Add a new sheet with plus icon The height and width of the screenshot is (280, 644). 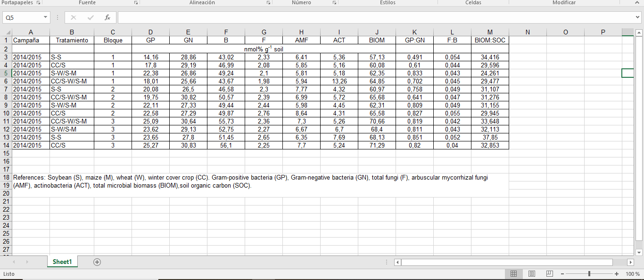point(97,262)
